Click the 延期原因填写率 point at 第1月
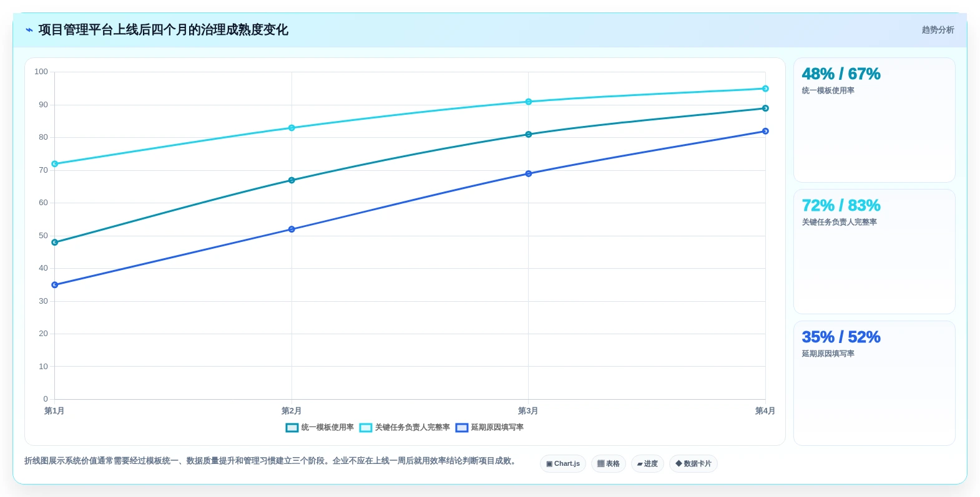Viewport: 980px width, 497px height. (55, 285)
